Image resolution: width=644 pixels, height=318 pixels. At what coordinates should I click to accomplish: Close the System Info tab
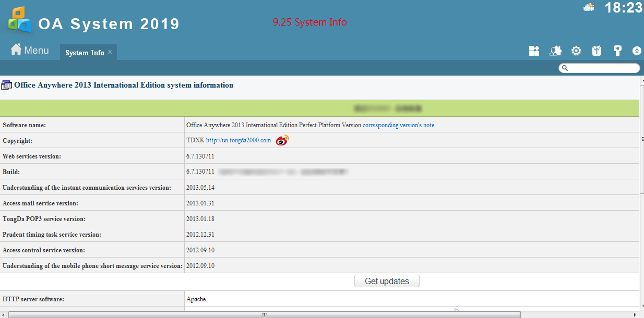110,52
